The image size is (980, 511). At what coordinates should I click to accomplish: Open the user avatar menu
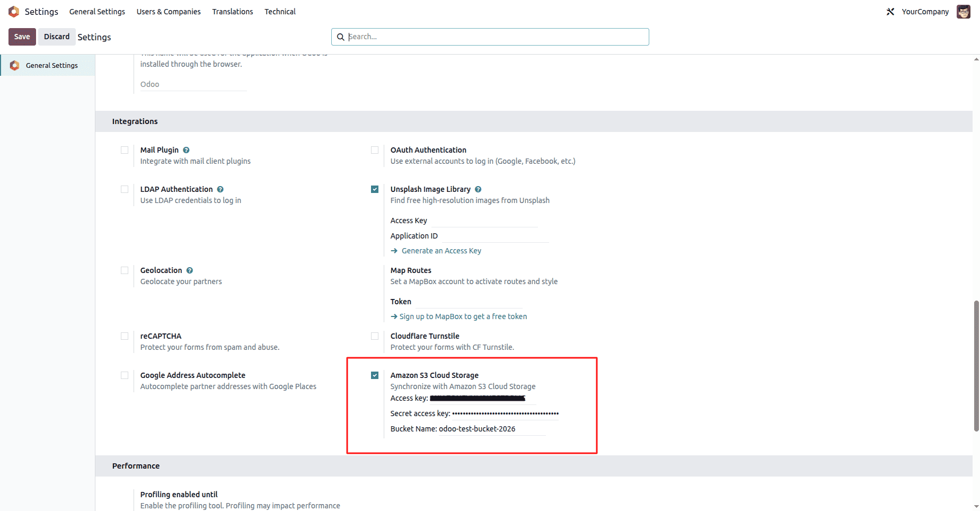(964, 12)
